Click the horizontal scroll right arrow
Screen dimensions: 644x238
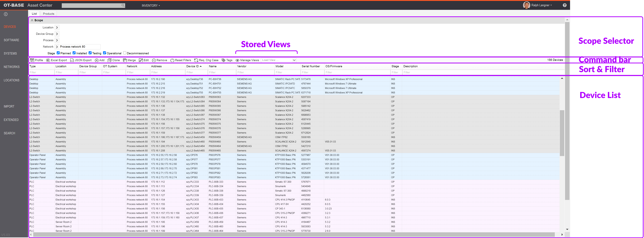pos(562,234)
